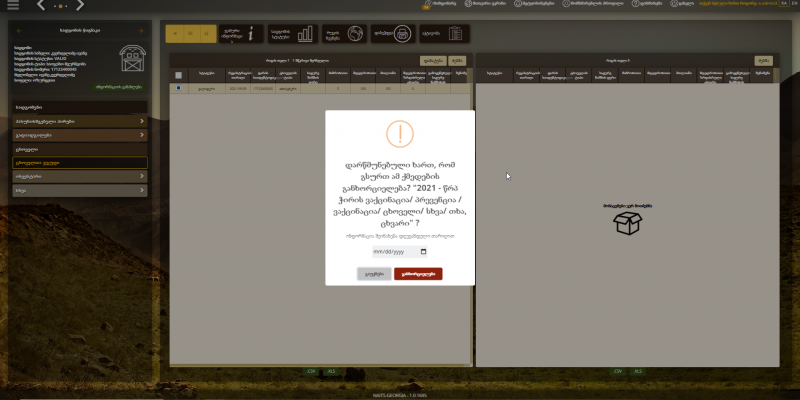Select the yellow-outlined highlighted sidebar item
This screenshot has height=400, width=800.
point(80,163)
